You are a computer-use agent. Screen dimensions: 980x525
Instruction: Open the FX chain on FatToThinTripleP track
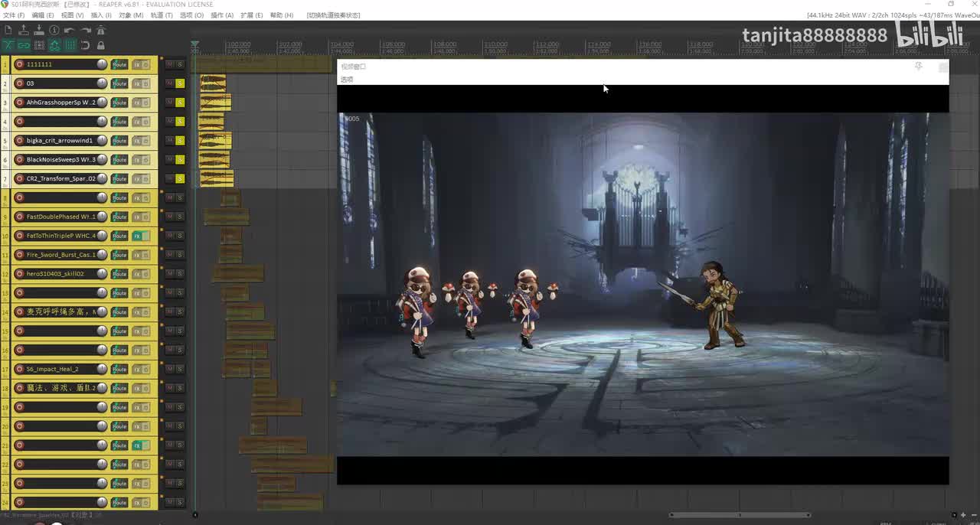138,236
